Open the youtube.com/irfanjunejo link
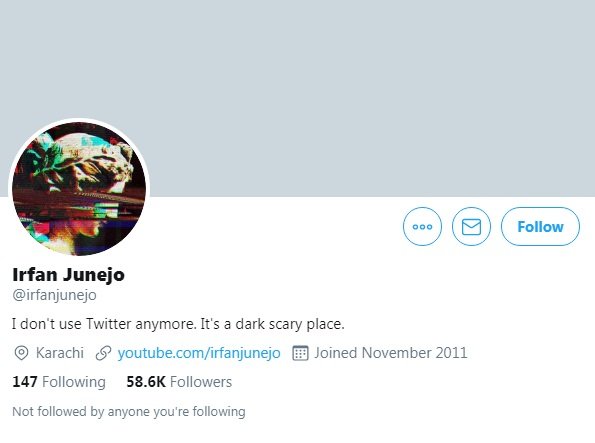The height and width of the screenshot is (443, 595). pos(199,353)
